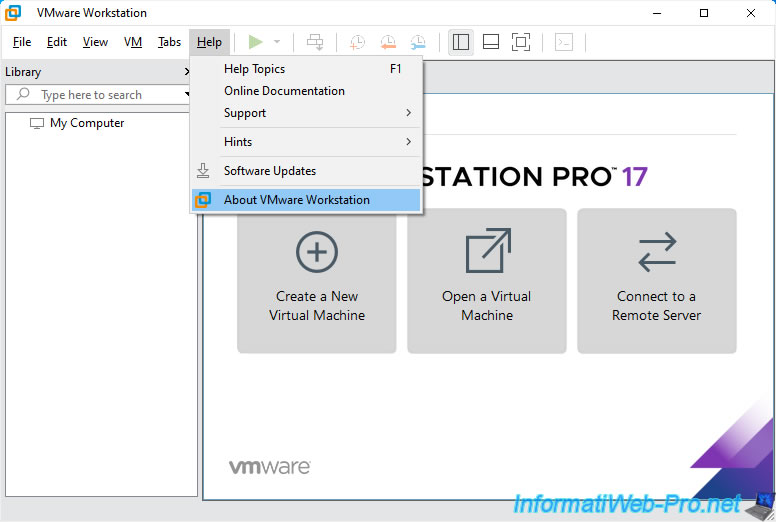Click the take snapshot clock icon
The width and height of the screenshot is (776, 522).
click(357, 42)
